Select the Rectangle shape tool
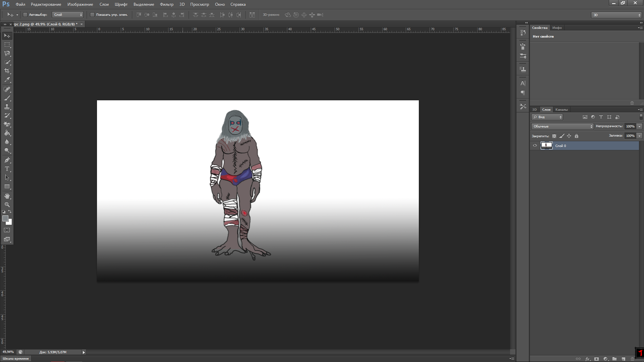The image size is (644, 362). pyautogui.click(x=7, y=186)
